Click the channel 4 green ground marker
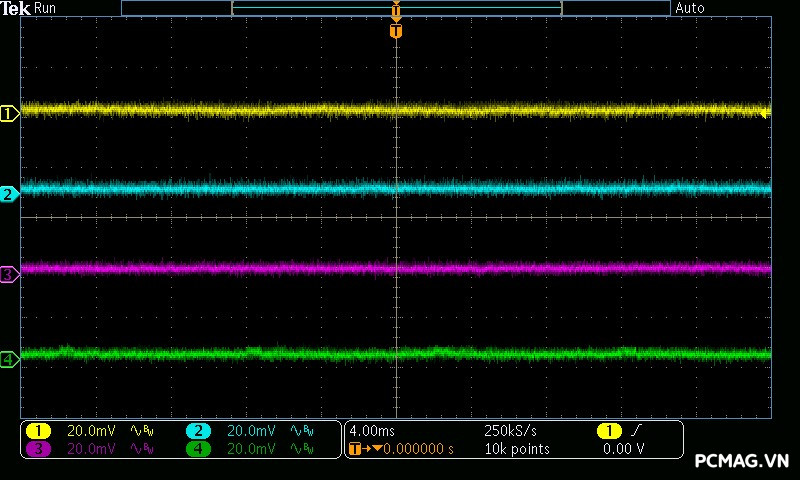800x480 pixels. point(9,359)
